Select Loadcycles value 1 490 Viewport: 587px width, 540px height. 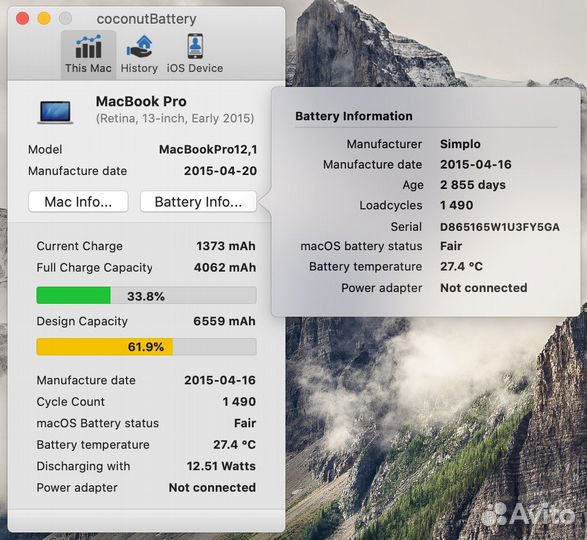pos(457,206)
